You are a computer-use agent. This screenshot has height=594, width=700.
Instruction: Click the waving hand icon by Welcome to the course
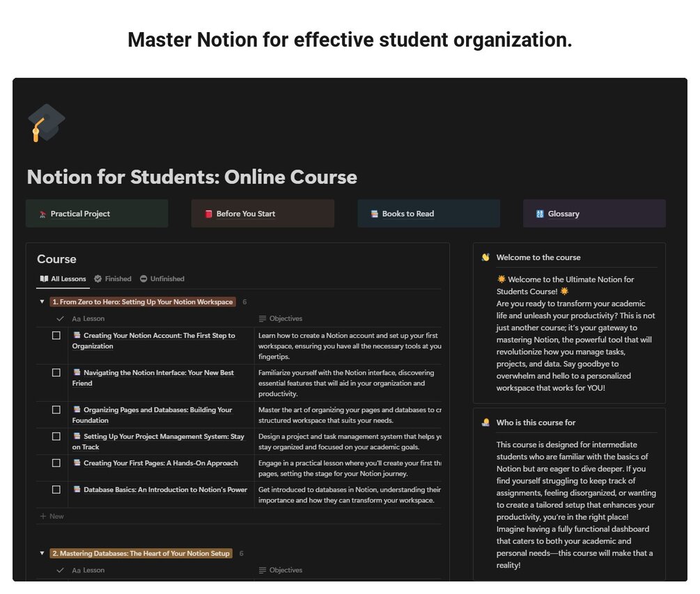point(485,257)
